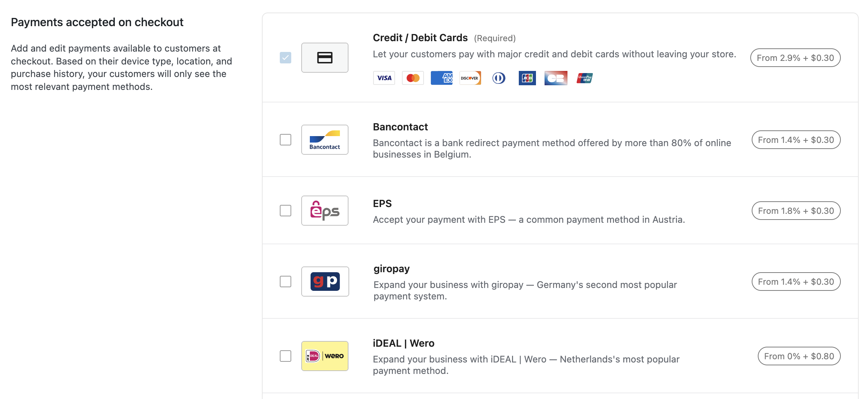Click the Bancontact logo tile

click(x=325, y=140)
